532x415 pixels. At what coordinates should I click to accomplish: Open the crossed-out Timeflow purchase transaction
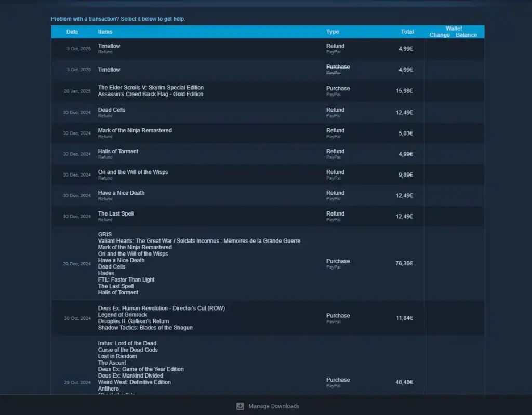[109, 70]
